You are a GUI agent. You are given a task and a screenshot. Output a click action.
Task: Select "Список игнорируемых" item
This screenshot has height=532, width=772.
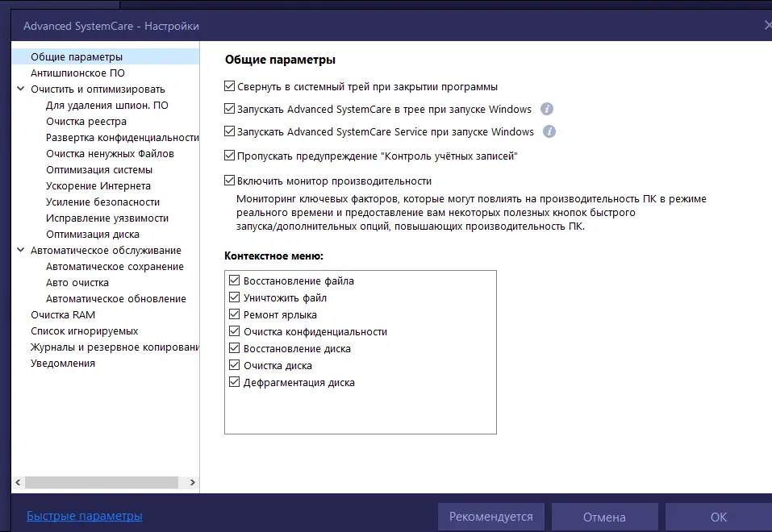pyautogui.click(x=84, y=331)
